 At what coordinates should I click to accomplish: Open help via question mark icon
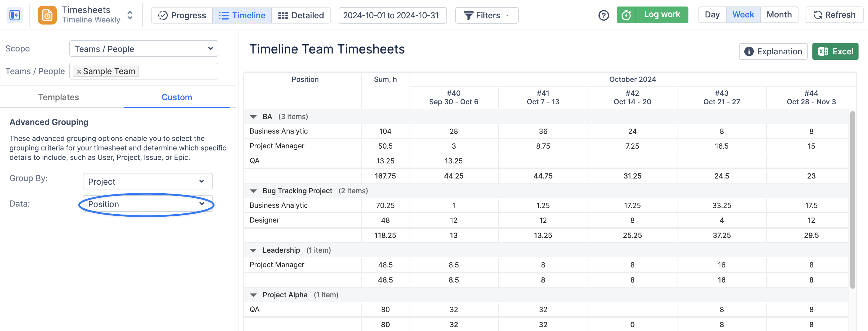(x=604, y=15)
